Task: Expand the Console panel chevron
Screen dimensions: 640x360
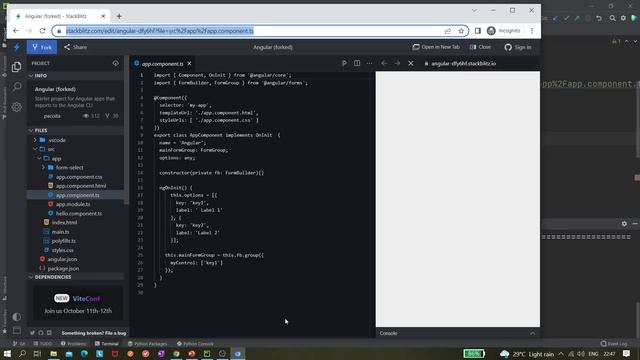Action: click(533, 333)
